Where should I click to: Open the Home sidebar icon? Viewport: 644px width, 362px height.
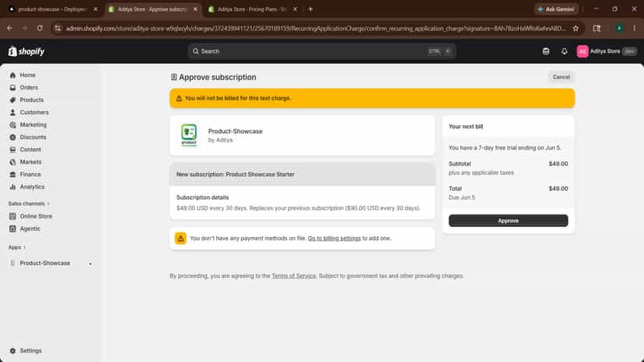click(12, 75)
